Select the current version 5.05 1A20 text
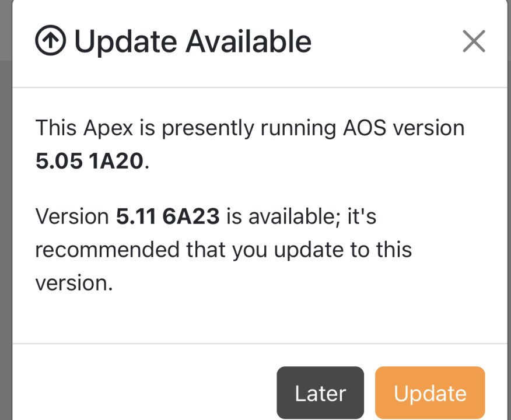 pyautogui.click(x=89, y=161)
